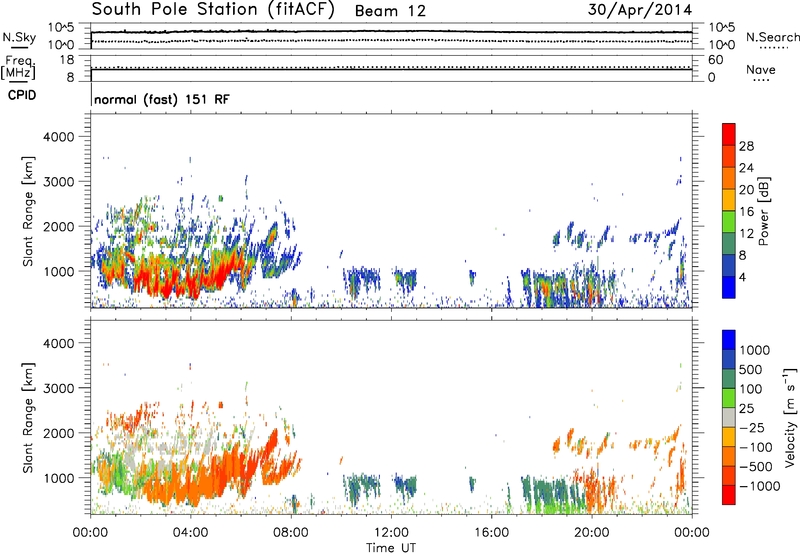Click the 'Power [dB]' colorbar label
Screen dimensions: 800x554
click(763, 212)
